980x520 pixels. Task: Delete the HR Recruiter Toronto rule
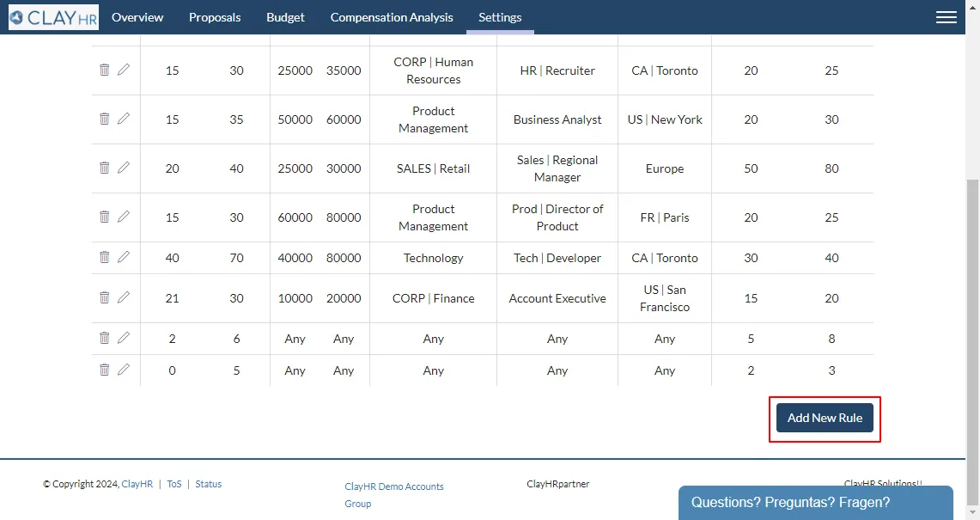[105, 70]
